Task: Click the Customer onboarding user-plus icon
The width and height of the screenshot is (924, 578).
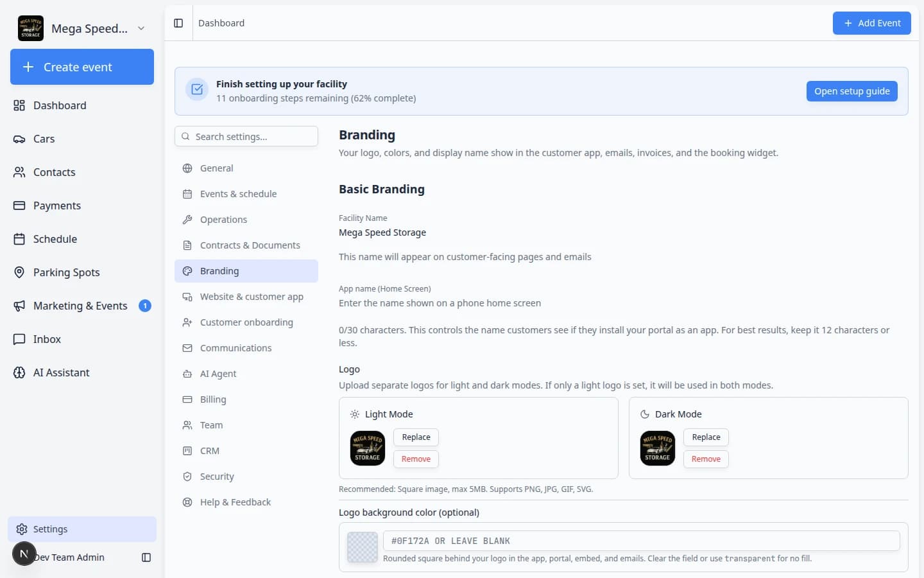Action: coord(187,322)
